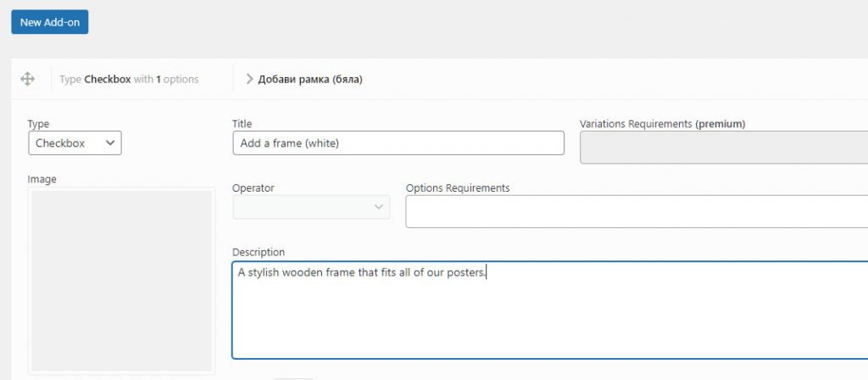Click the New Add-on button
The height and width of the screenshot is (380, 868).
coord(50,22)
